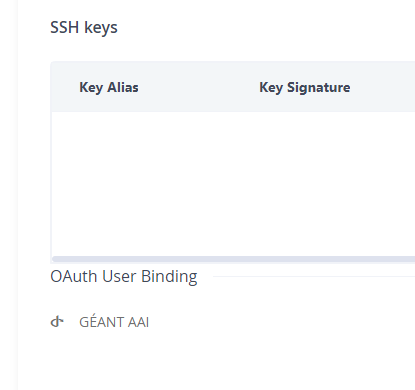Viewport: 415px width, 390px height.
Task: Sort the table by Key Signature
Action: [x=305, y=87]
